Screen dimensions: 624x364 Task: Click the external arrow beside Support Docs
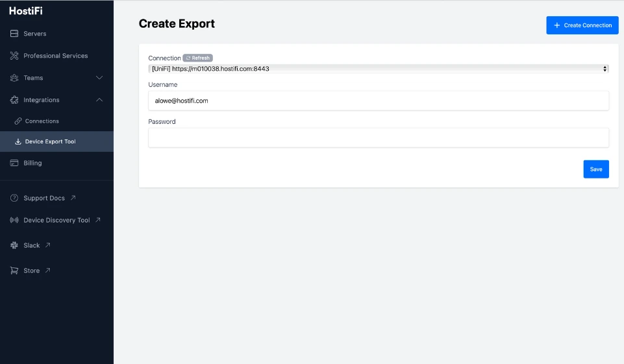73,197
